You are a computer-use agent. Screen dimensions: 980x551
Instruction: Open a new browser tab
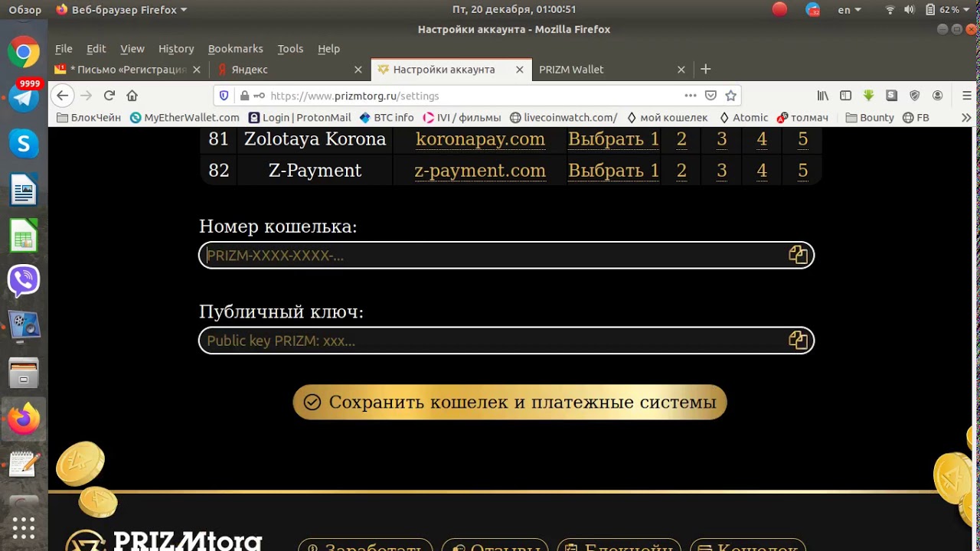(706, 69)
